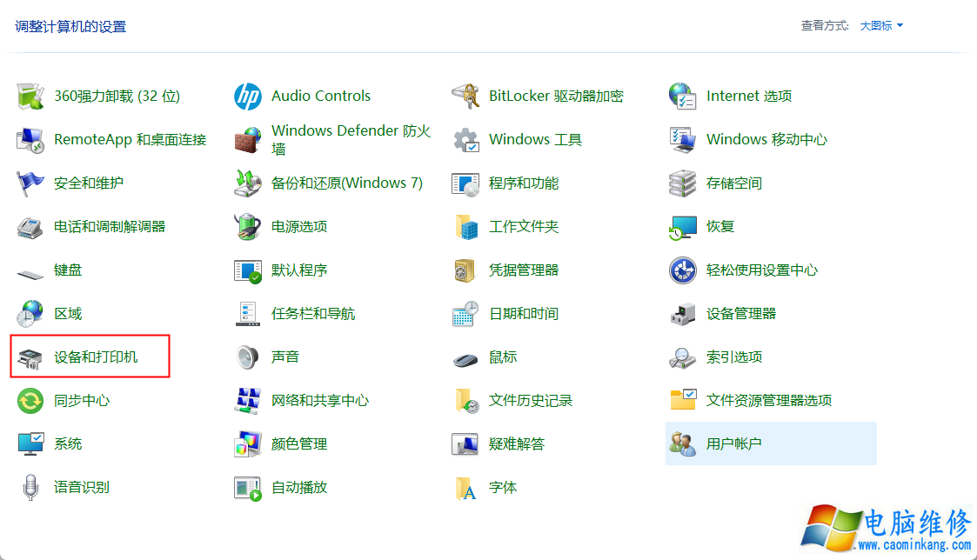The image size is (977, 560).
Task: Open the 备份和还原(Windows 7) icon
Action: (x=247, y=183)
